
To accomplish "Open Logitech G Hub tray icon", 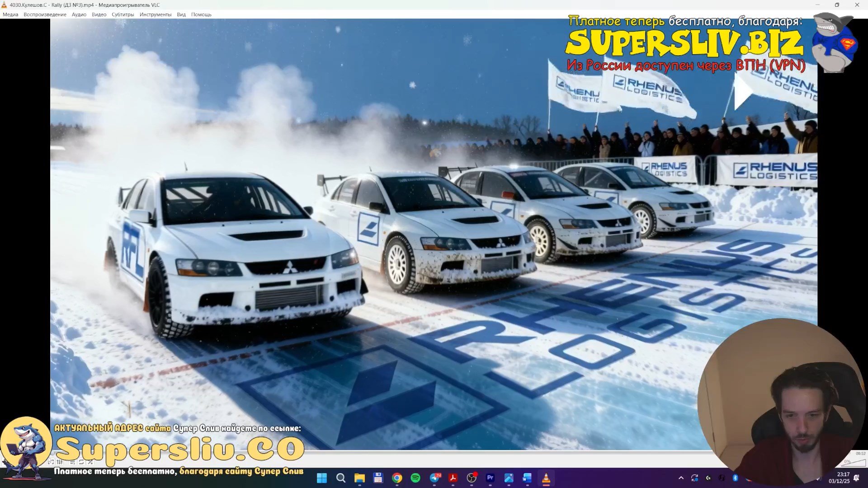I will point(708,478).
